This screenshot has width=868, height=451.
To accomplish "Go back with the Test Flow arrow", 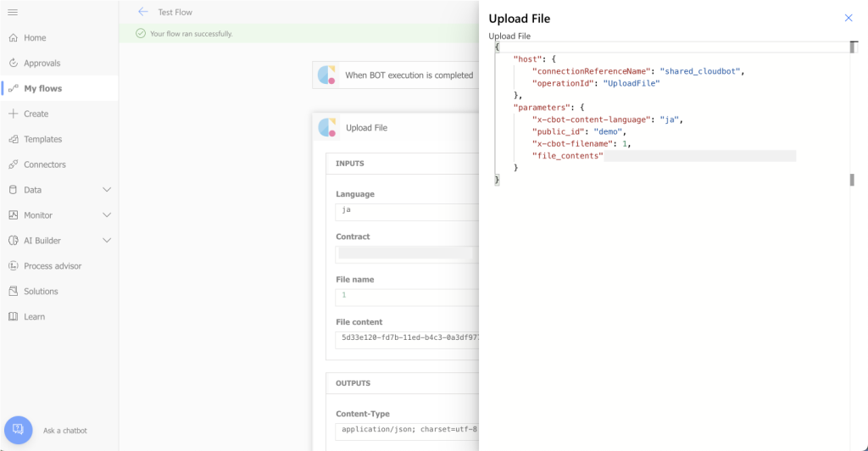I will 142,12.
